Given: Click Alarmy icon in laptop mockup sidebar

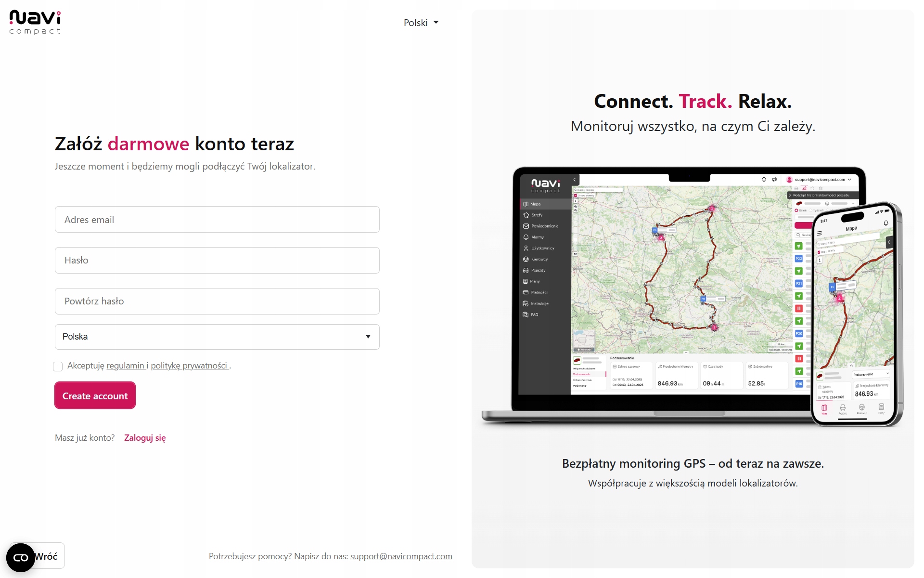Looking at the screenshot, I should pos(526,237).
